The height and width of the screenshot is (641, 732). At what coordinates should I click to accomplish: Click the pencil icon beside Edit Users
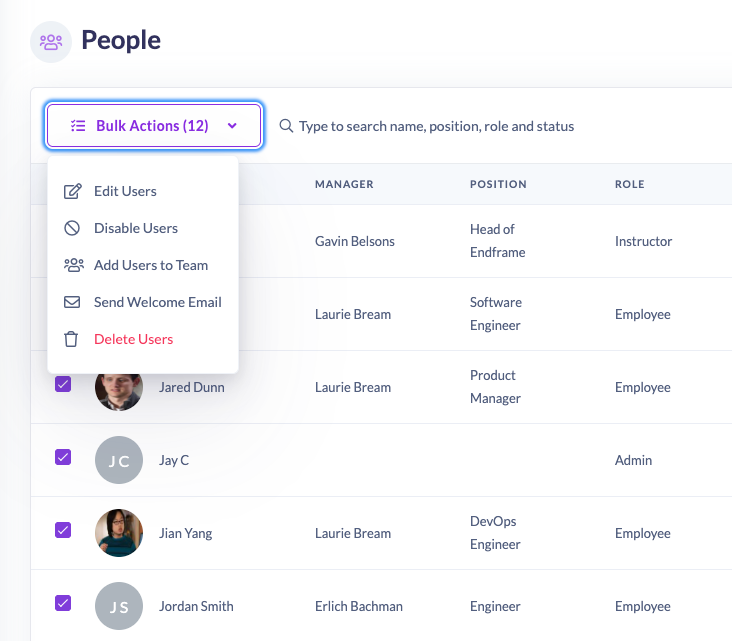[72, 191]
